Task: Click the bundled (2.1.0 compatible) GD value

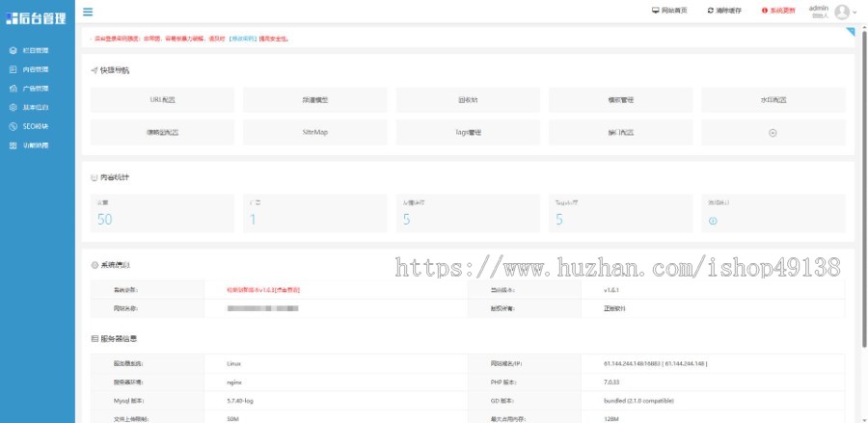Action: [638, 400]
